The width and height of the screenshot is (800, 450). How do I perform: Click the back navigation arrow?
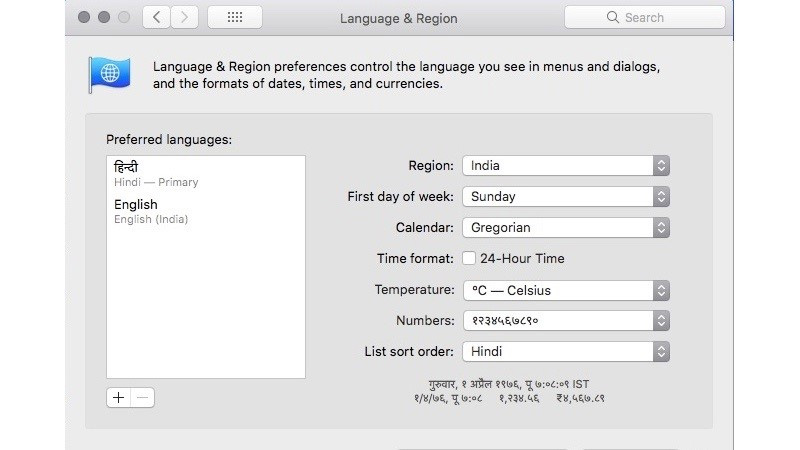point(156,17)
